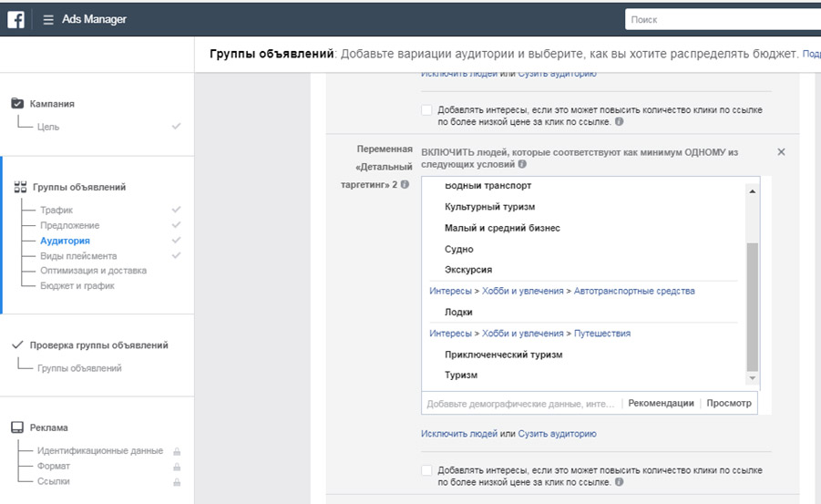Click the Реклама monitor icon
The width and height of the screenshot is (821, 504).
(x=17, y=427)
